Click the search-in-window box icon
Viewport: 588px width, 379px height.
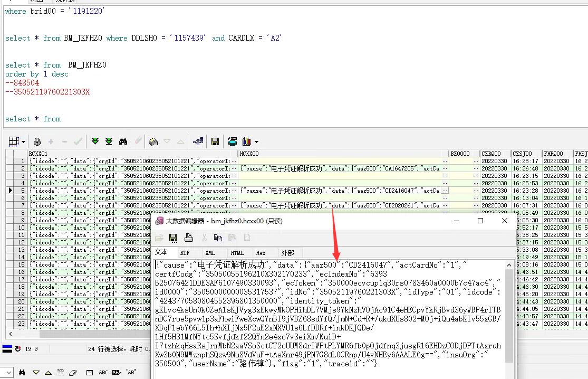[x=89, y=372]
